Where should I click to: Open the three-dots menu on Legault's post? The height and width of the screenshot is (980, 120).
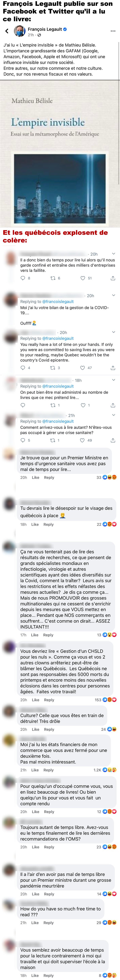pos(113,31)
